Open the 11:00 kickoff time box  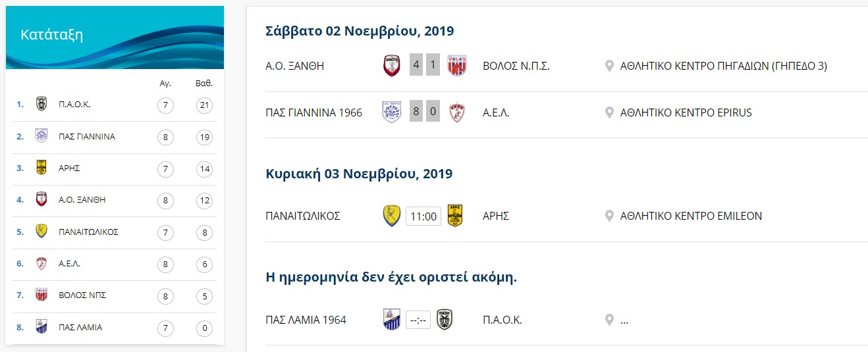tap(423, 216)
